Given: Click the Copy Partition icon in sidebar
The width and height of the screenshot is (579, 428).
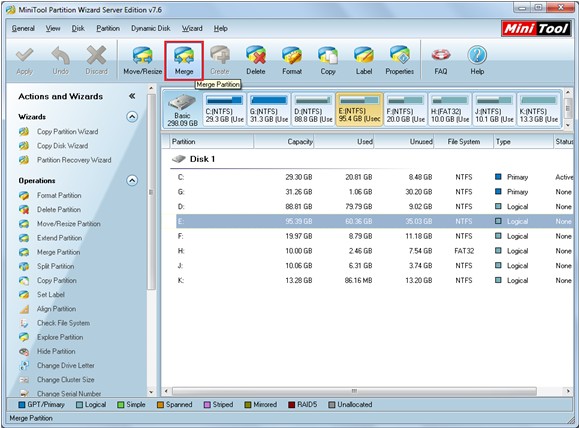Looking at the screenshot, I should 24,281.
